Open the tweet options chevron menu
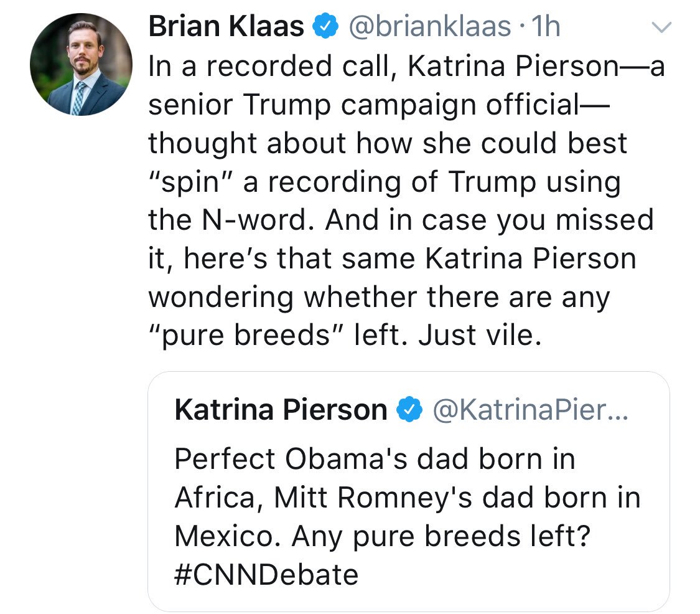700x614 pixels. pyautogui.click(x=661, y=27)
